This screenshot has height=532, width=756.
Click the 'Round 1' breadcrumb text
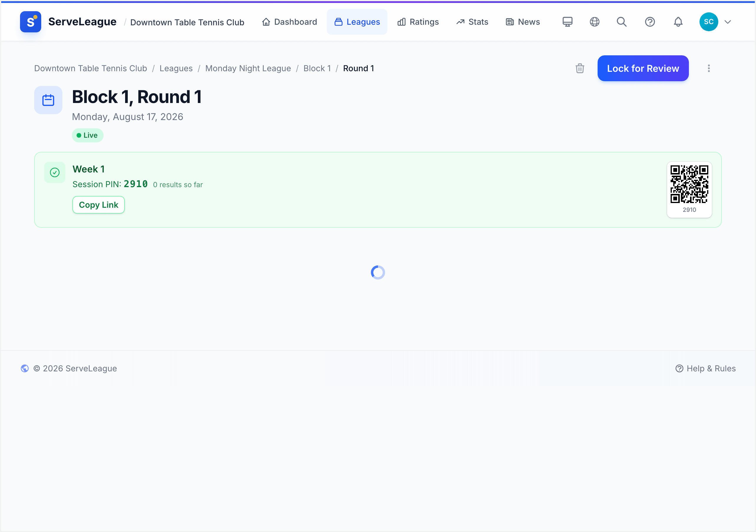[x=358, y=68]
